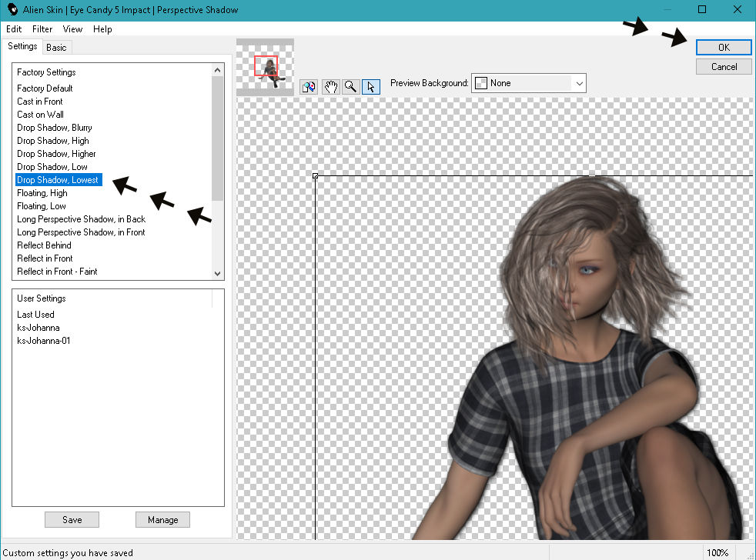Switch to the Basic tab
This screenshot has height=560, width=756.
click(x=56, y=47)
